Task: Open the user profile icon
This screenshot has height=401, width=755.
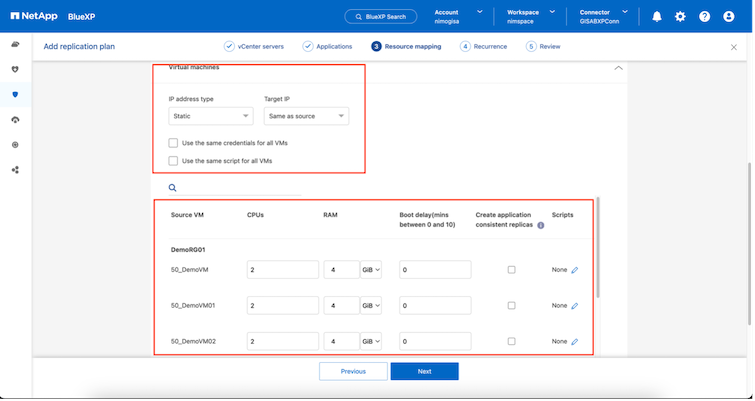Action: coord(729,17)
